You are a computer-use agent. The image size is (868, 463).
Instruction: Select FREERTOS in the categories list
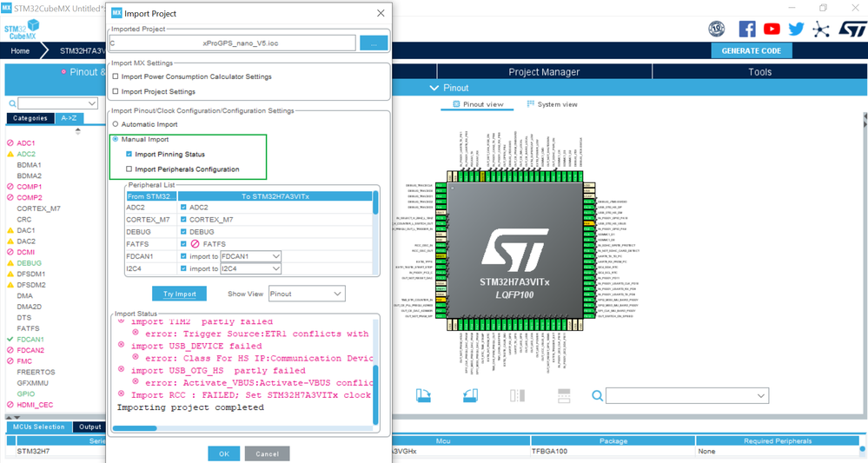tap(36, 372)
